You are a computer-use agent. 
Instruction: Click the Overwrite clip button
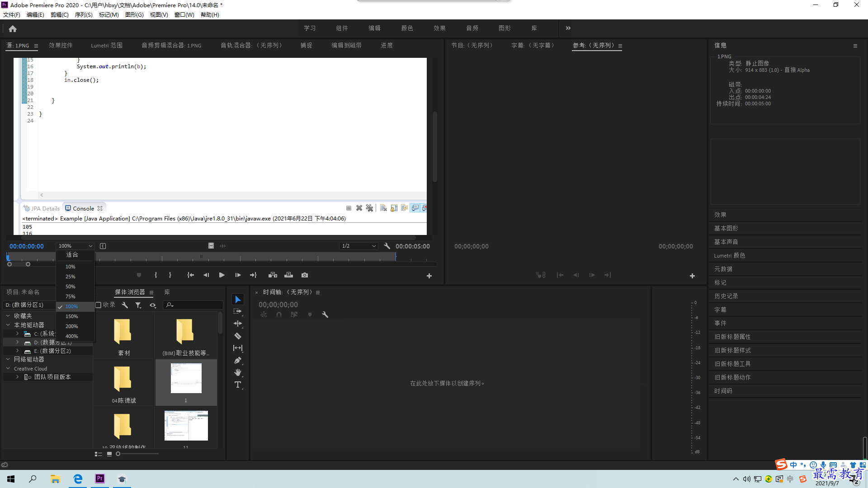pyautogui.click(x=288, y=275)
